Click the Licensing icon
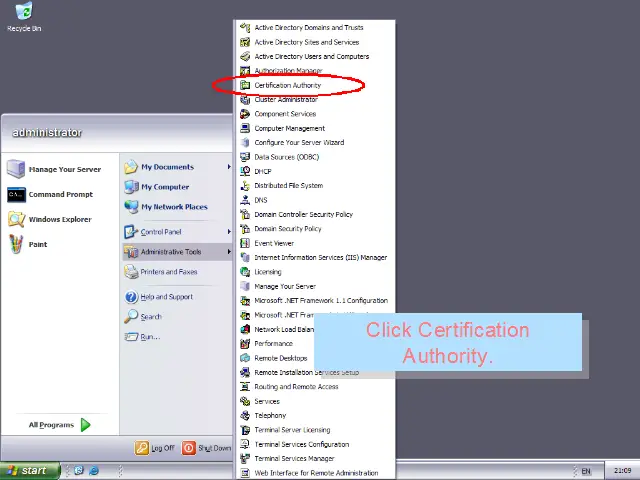This screenshot has height=480, width=640. (x=245, y=272)
